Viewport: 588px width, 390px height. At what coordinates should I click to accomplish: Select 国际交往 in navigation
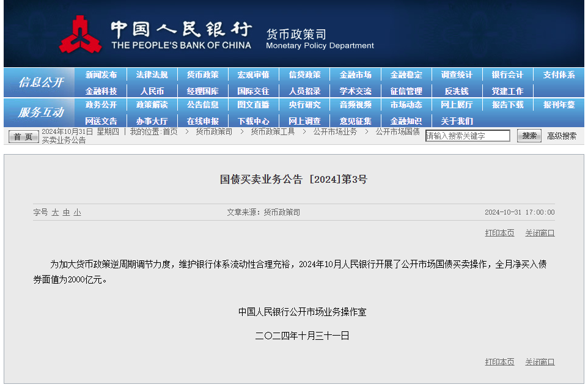click(x=253, y=91)
